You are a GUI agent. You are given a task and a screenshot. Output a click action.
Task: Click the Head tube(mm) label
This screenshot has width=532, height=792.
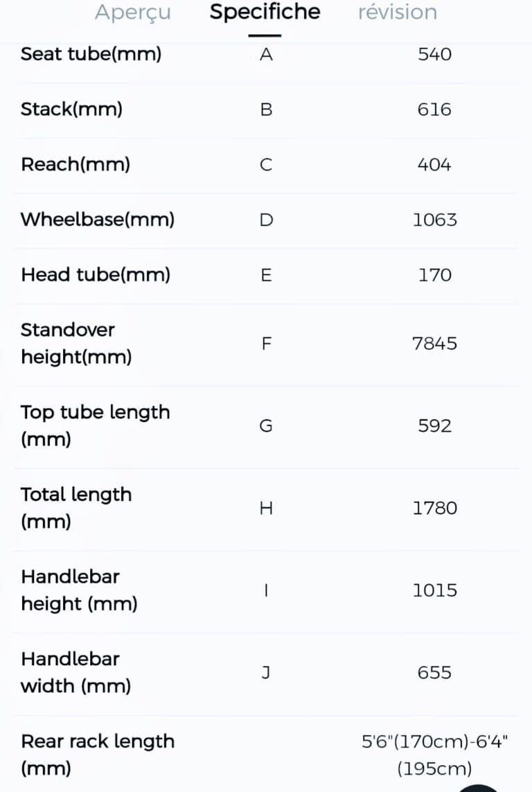point(96,275)
